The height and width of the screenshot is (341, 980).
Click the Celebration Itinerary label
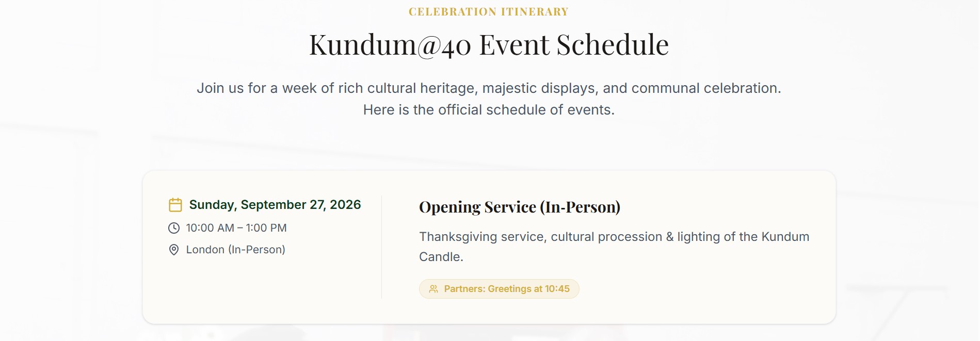[488, 12]
